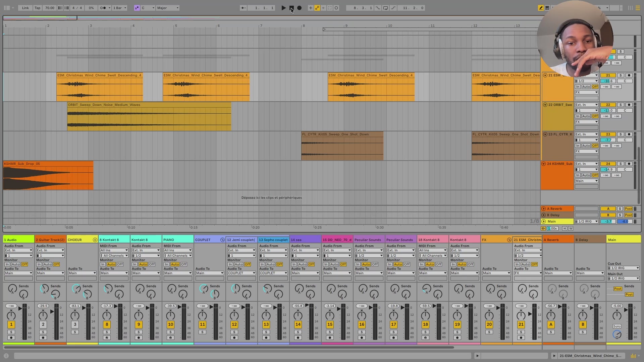This screenshot has height=362, width=644.
Task: Enable the Draw Mode pencil icon
Action: pyautogui.click(x=541, y=8)
